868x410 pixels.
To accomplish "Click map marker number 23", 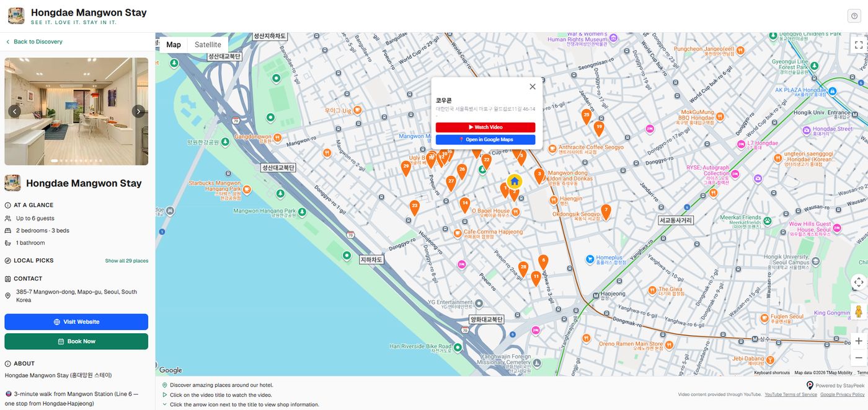I will [x=415, y=207].
